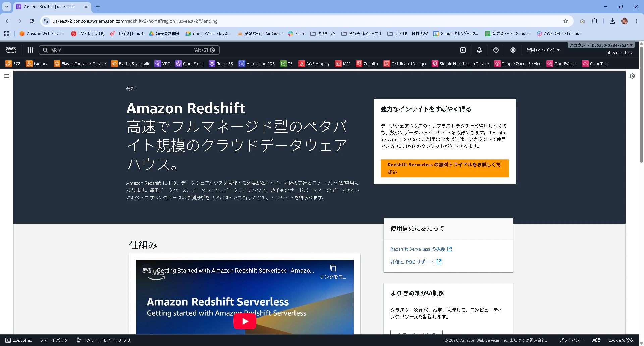This screenshot has width=644, height=346.
Task: Open Cognito shortcut
Action: (x=367, y=64)
